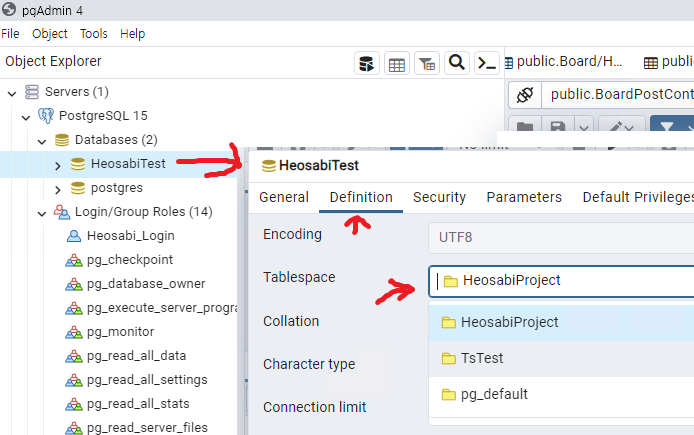This screenshot has height=435, width=694.
Task: Click the Open File folder icon
Action: [525, 127]
